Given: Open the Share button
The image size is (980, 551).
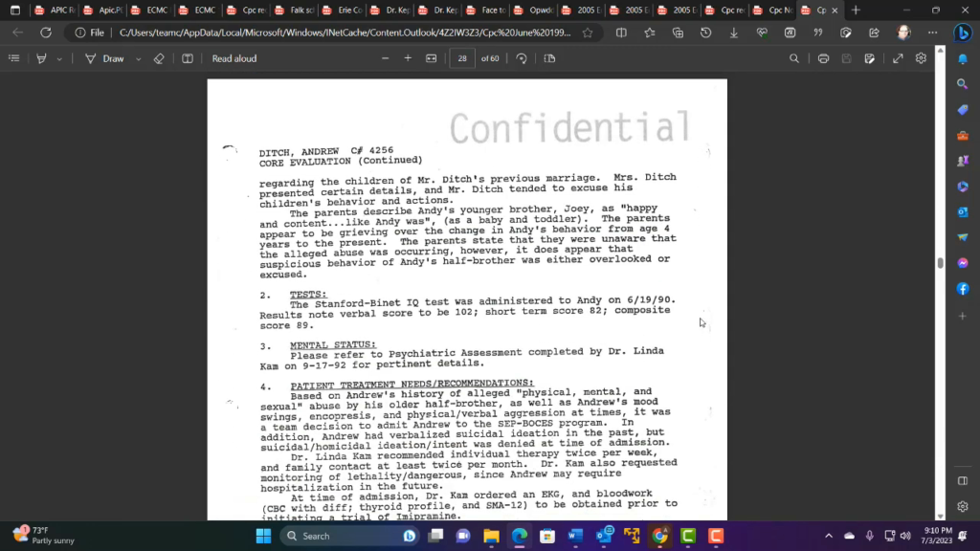Looking at the screenshot, I should (874, 33).
